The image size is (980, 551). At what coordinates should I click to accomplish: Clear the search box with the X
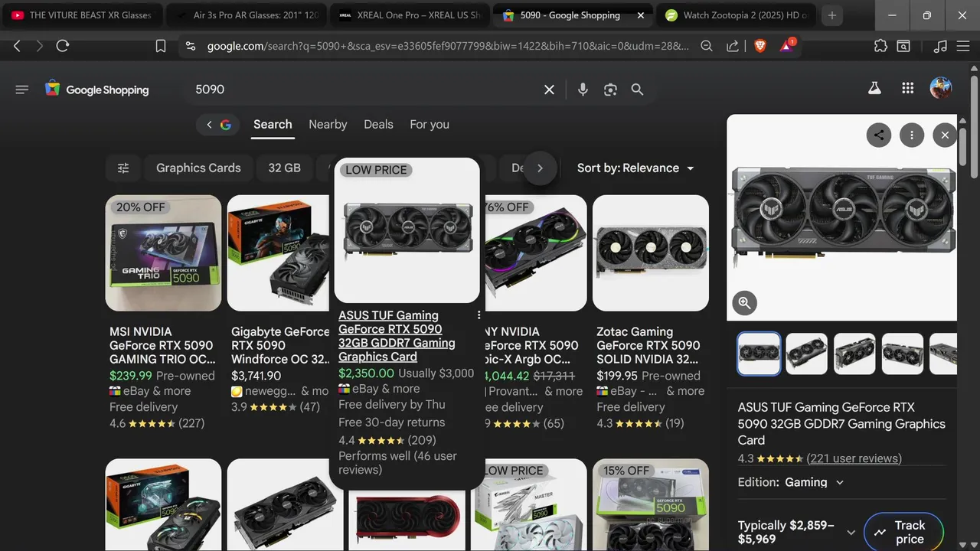coord(549,90)
